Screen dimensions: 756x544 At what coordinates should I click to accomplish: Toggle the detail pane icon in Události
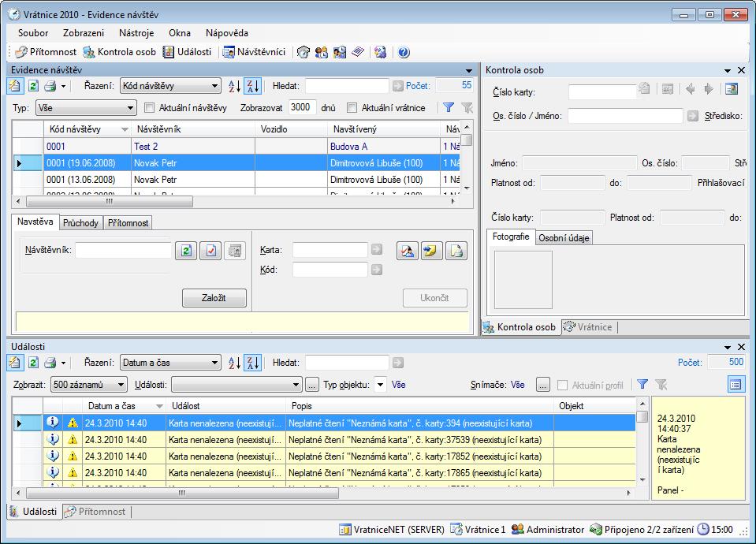point(736,385)
